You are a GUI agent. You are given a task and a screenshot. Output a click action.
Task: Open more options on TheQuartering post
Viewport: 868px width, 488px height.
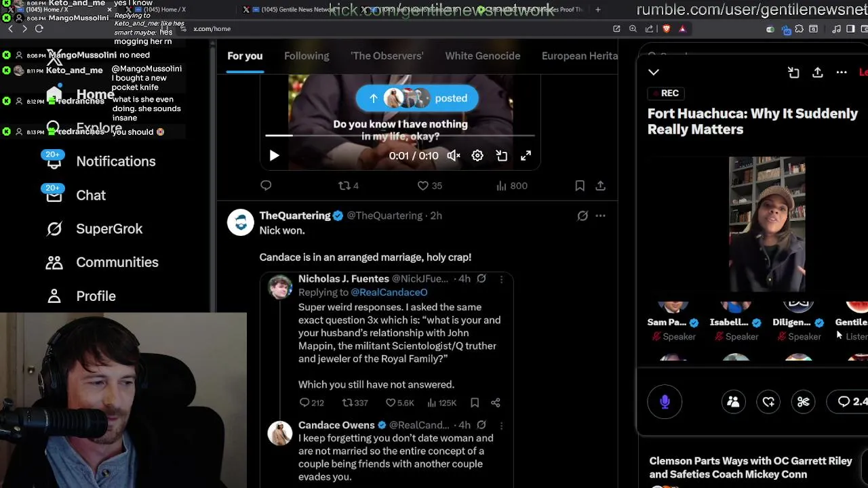pyautogui.click(x=600, y=216)
